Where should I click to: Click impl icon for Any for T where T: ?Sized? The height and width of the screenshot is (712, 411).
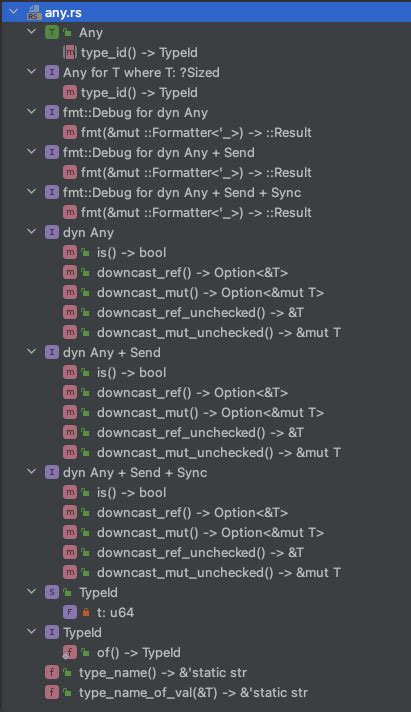click(52, 72)
